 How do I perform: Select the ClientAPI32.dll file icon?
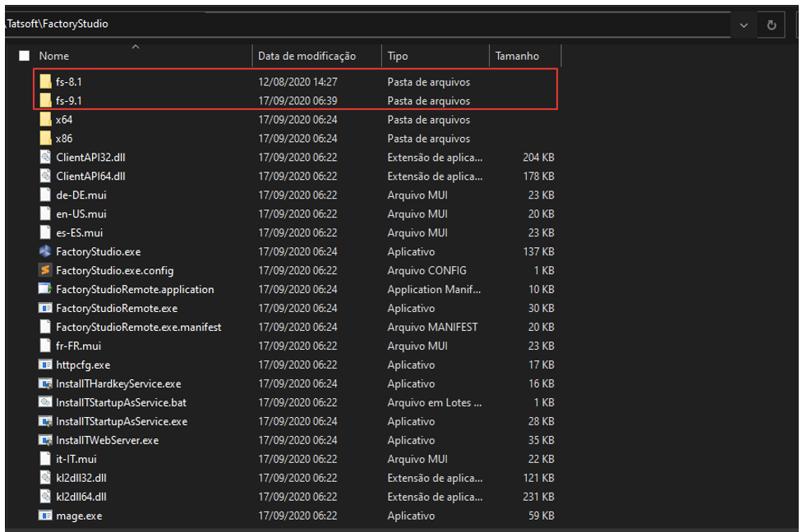click(x=45, y=157)
